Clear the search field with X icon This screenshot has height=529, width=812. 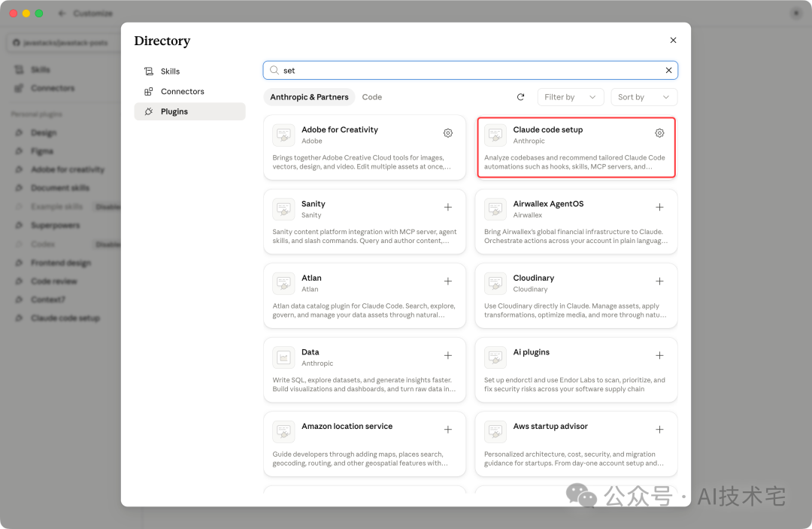coord(668,71)
